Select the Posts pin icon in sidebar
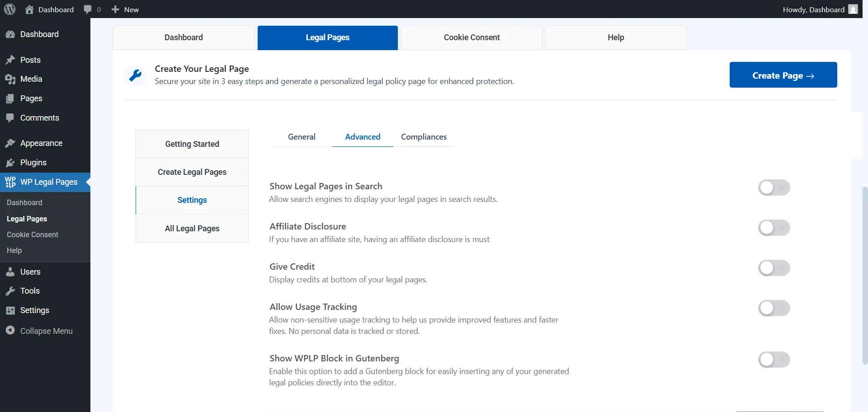Screen dimensions: 868x412 point(10,60)
